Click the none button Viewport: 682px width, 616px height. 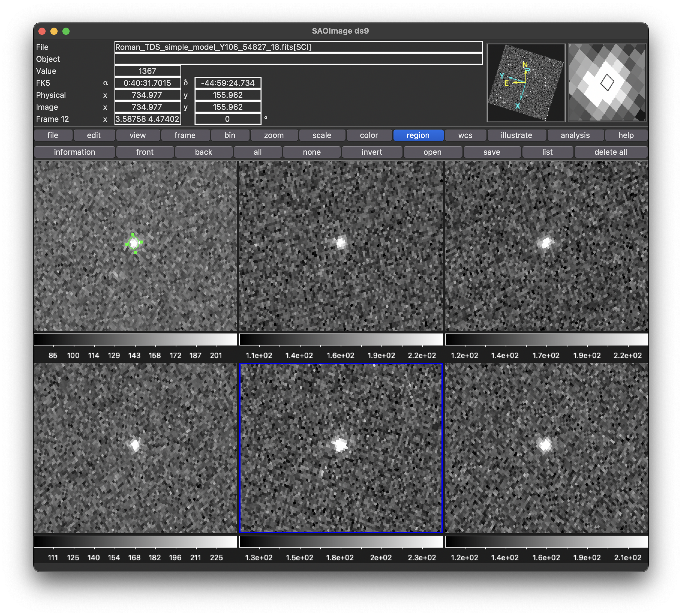click(312, 152)
